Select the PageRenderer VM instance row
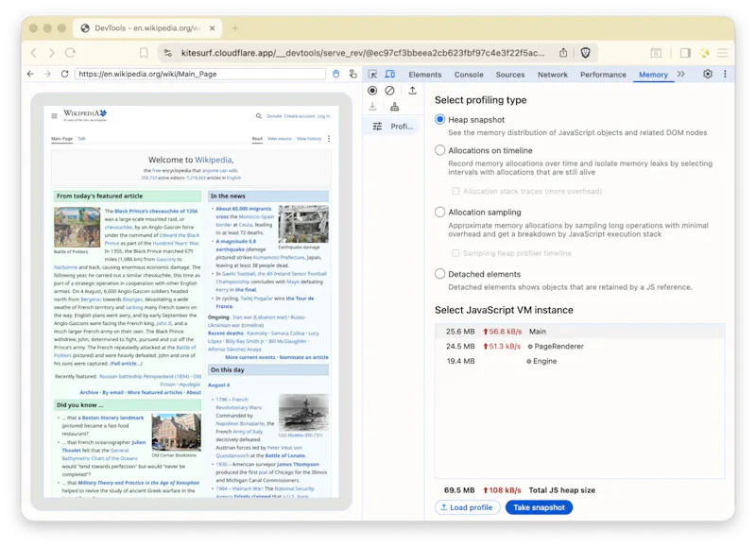The image size is (756, 547). point(579,347)
